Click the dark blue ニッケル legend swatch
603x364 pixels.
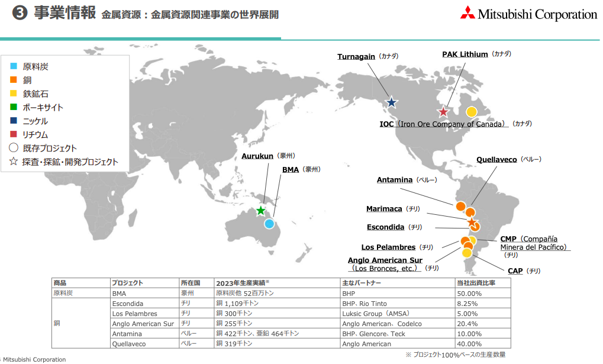[x=14, y=120]
